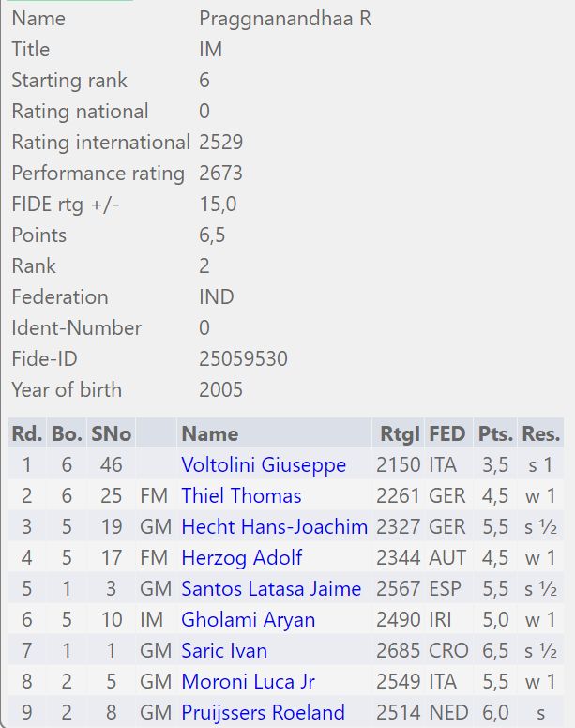Screen dimensions: 575x728
Task: Click the Pts. column header
Action: [x=494, y=433]
